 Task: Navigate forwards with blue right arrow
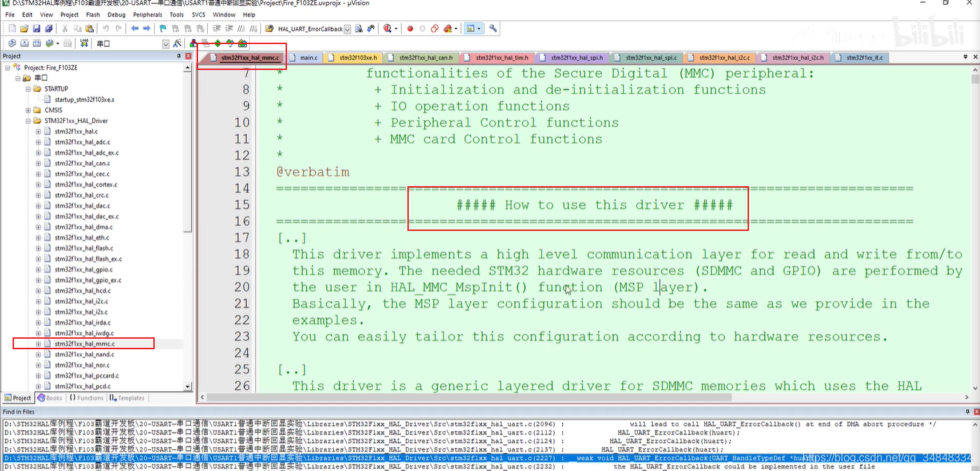tap(147, 29)
